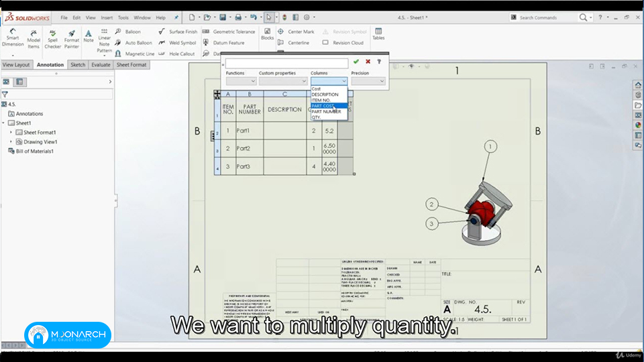Click the Print icon

pyautogui.click(x=238, y=17)
